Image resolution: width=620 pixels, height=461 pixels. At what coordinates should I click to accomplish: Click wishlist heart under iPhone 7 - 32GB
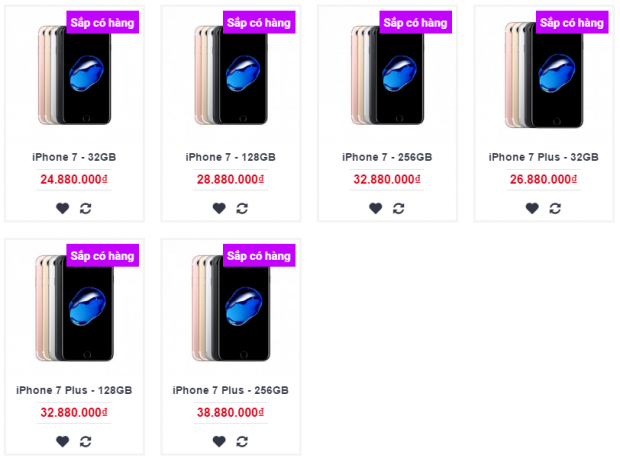63,208
